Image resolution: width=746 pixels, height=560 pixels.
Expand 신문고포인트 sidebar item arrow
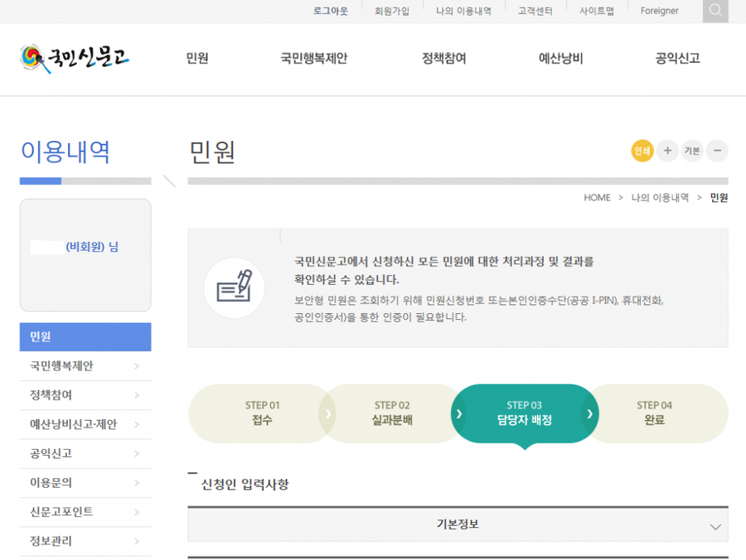[x=137, y=512]
